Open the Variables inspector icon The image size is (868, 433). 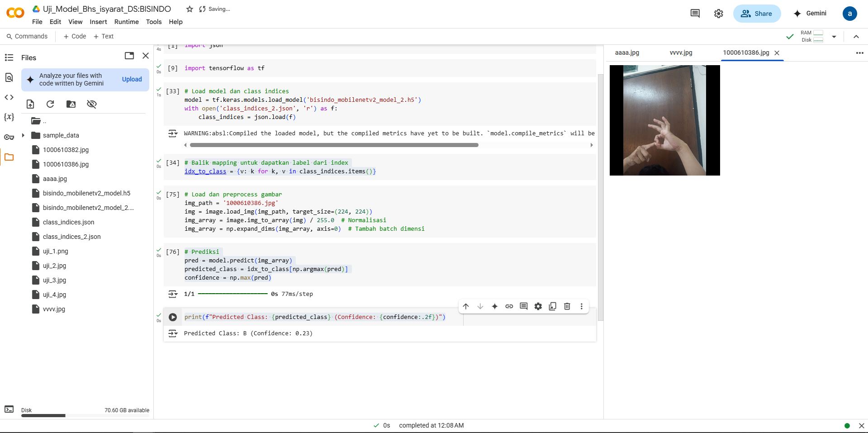pos(9,117)
